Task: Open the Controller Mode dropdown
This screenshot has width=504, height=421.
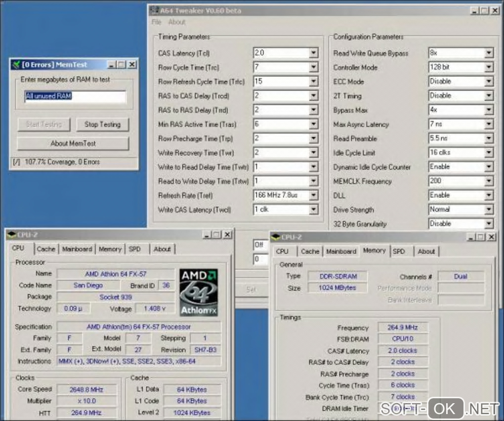Action: click(488, 67)
